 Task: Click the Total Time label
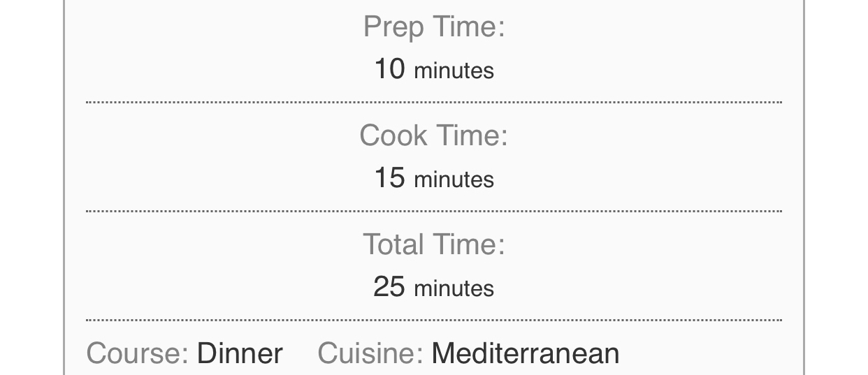[433, 244]
